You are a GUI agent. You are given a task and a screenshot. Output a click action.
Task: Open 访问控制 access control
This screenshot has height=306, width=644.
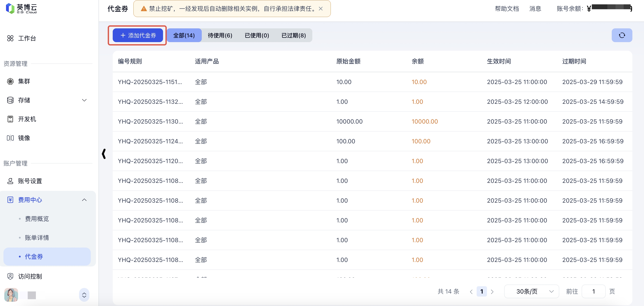[30, 276]
